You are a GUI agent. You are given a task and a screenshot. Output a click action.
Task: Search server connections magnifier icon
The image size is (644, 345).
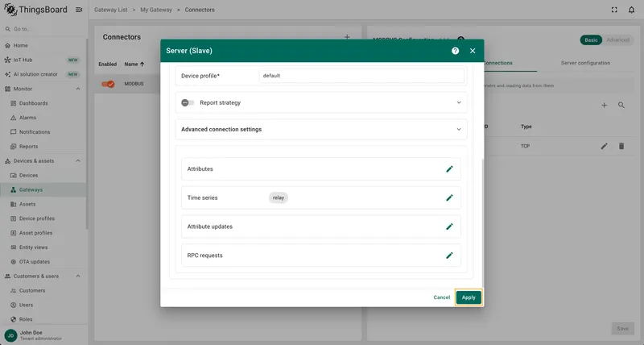click(x=621, y=106)
